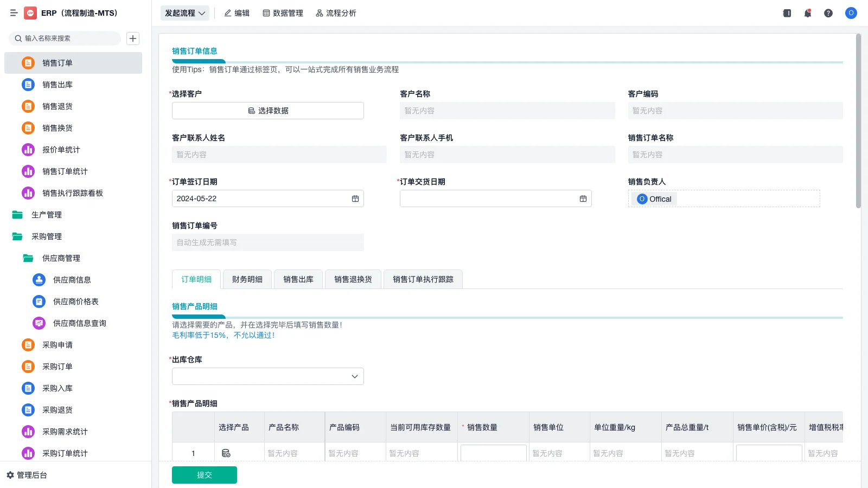Open 流程分析 in the top toolbar
868x488 pixels.
pyautogui.click(x=336, y=13)
